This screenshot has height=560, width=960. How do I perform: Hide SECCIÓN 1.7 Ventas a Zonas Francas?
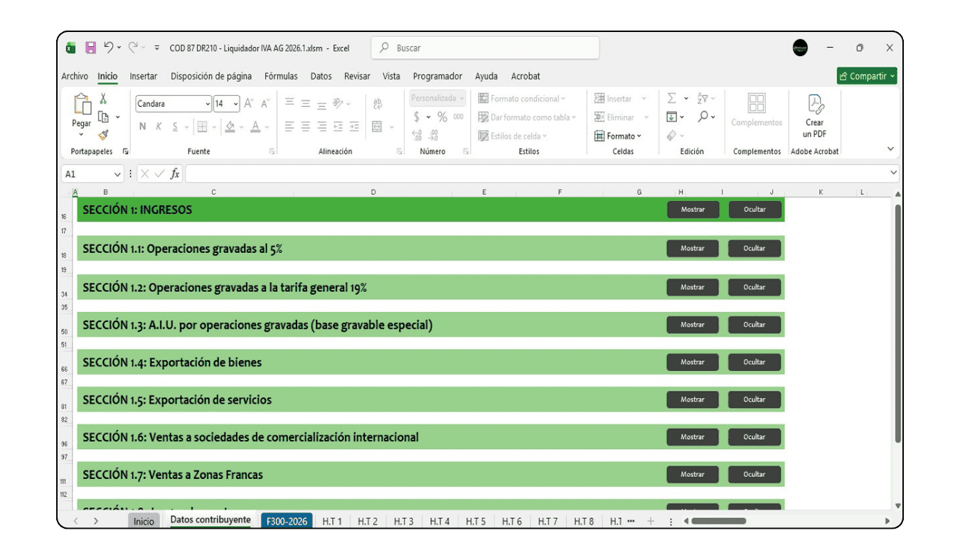[754, 475]
